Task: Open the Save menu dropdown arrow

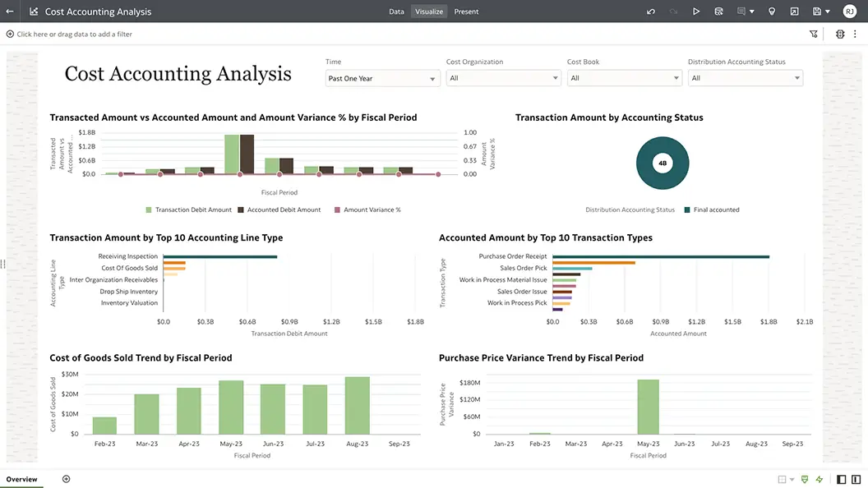Action: click(828, 12)
